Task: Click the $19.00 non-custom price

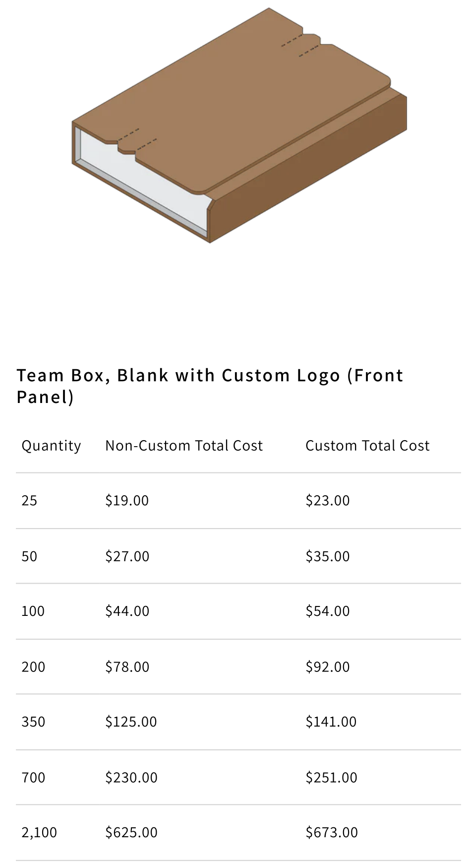Action: 127,500
